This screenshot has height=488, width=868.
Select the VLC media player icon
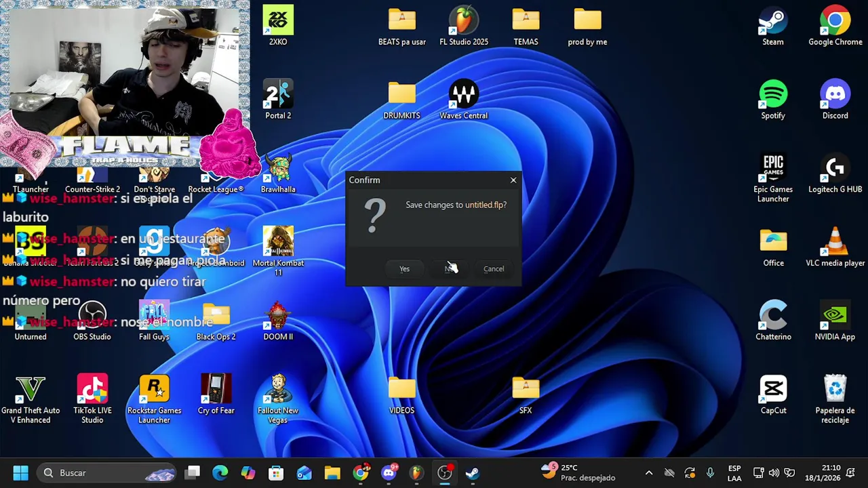point(835,247)
